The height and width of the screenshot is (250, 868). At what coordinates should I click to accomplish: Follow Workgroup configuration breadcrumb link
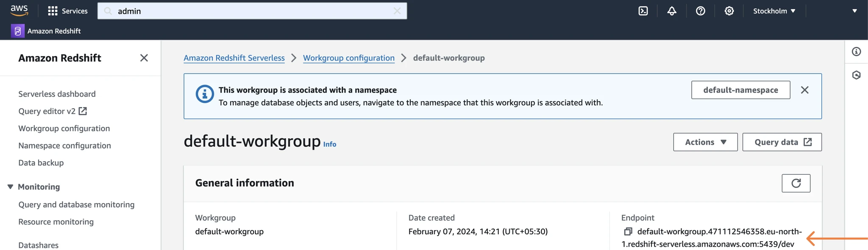tap(349, 58)
